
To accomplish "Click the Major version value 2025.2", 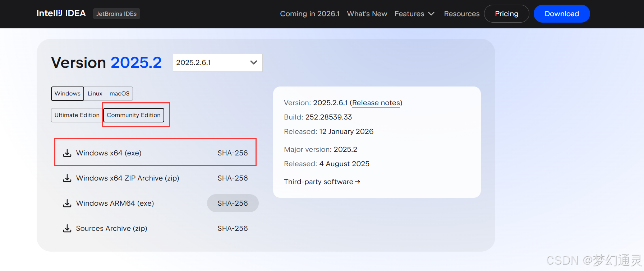I will pos(345,149).
